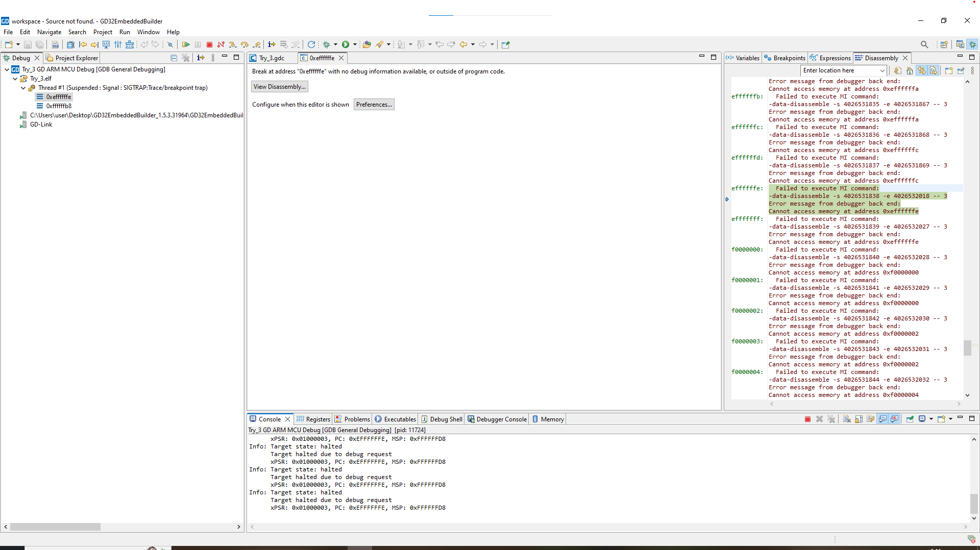Click Home icon in Disassembly toolbar
The image size is (980, 550).
(x=910, y=71)
